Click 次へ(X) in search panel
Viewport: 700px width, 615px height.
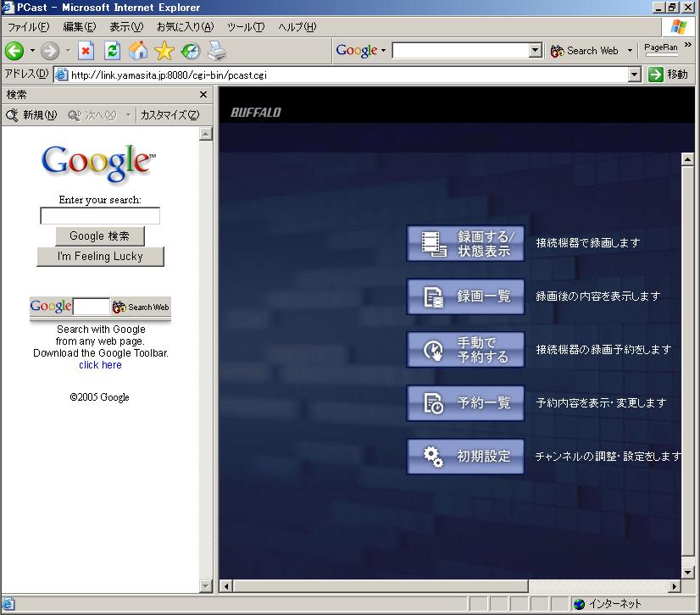92,115
